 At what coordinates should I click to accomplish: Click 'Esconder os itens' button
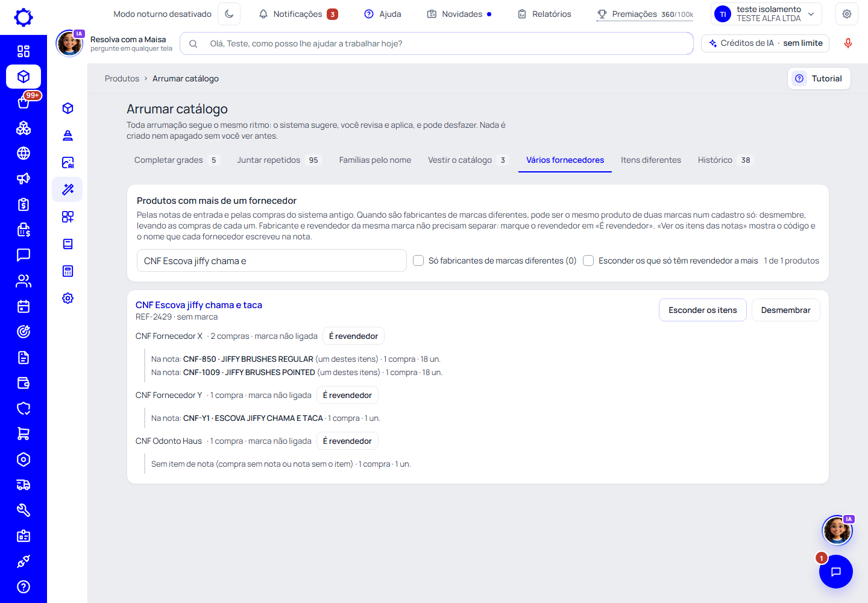(x=703, y=310)
